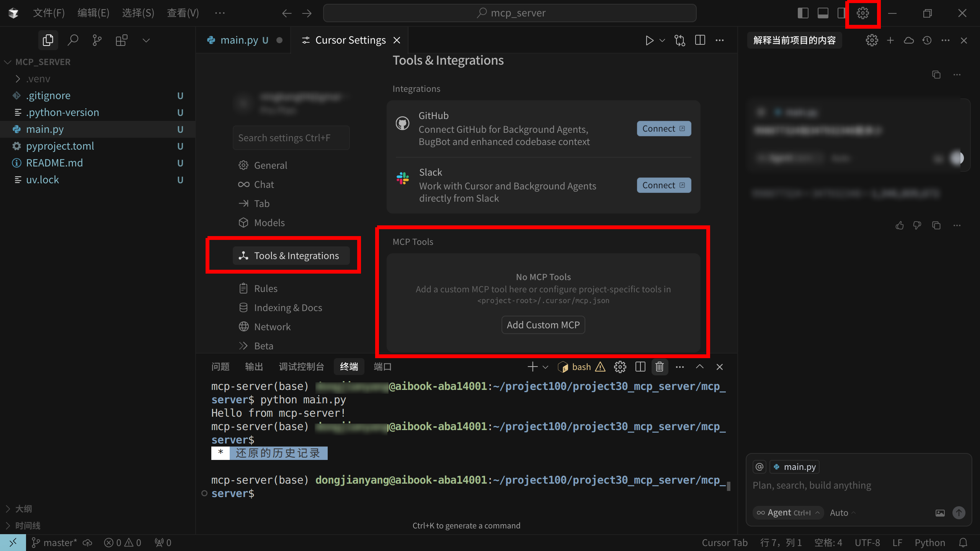The width and height of the screenshot is (980, 551).
Task: Open the Agent mode dropdown
Action: tap(789, 513)
